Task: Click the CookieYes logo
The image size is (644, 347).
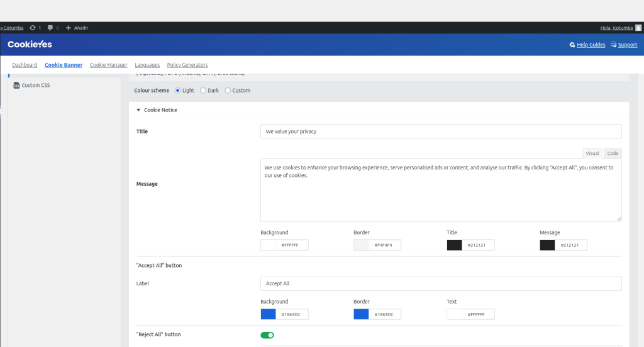Action: 30,45
